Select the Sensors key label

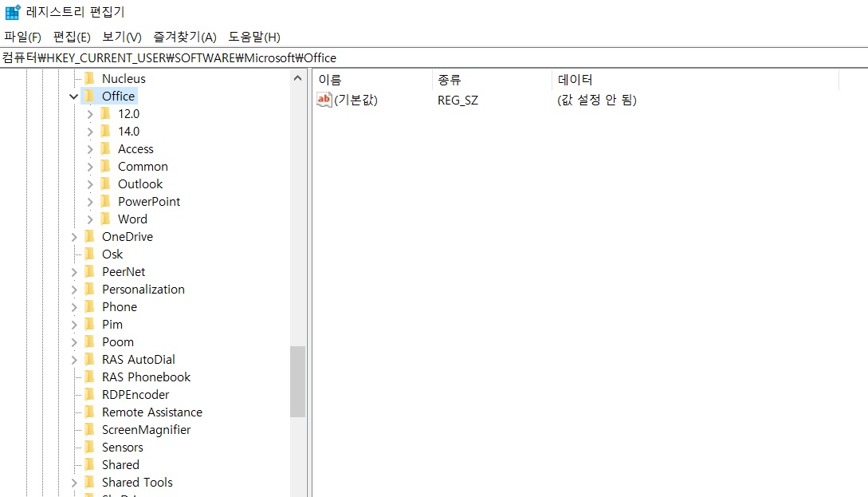coord(122,448)
